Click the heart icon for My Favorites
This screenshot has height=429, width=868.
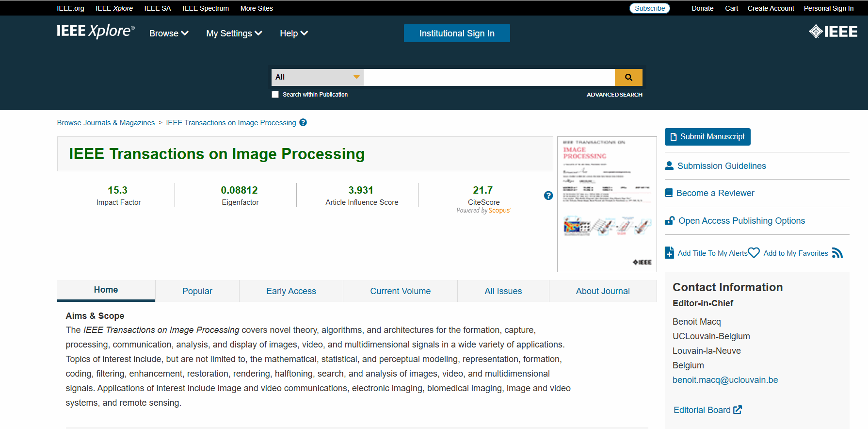pos(754,252)
